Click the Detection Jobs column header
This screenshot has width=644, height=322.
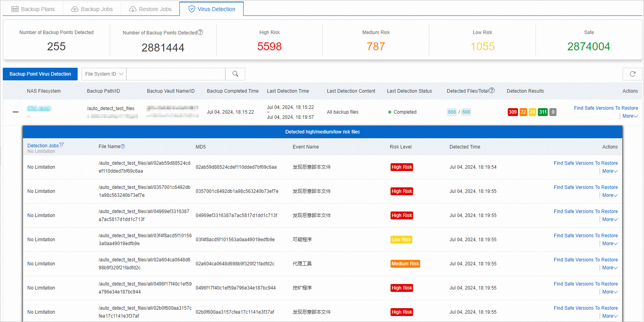(x=43, y=146)
